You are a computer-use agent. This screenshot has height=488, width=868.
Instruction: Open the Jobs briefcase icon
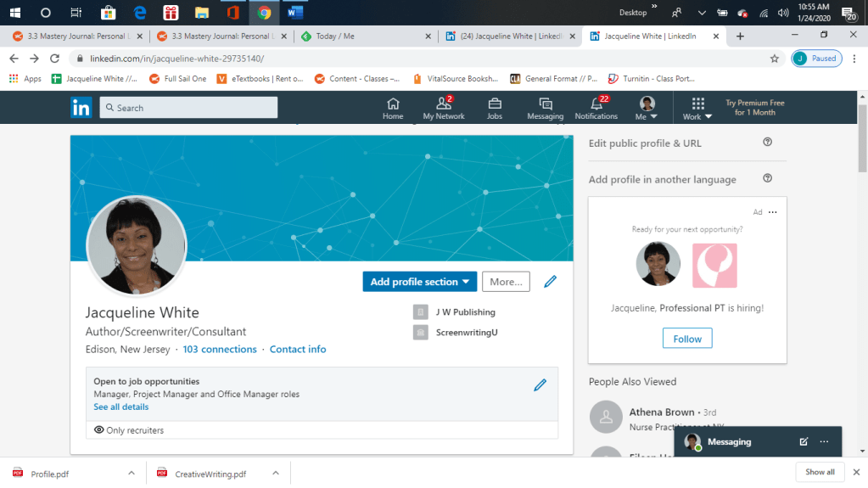click(x=494, y=108)
